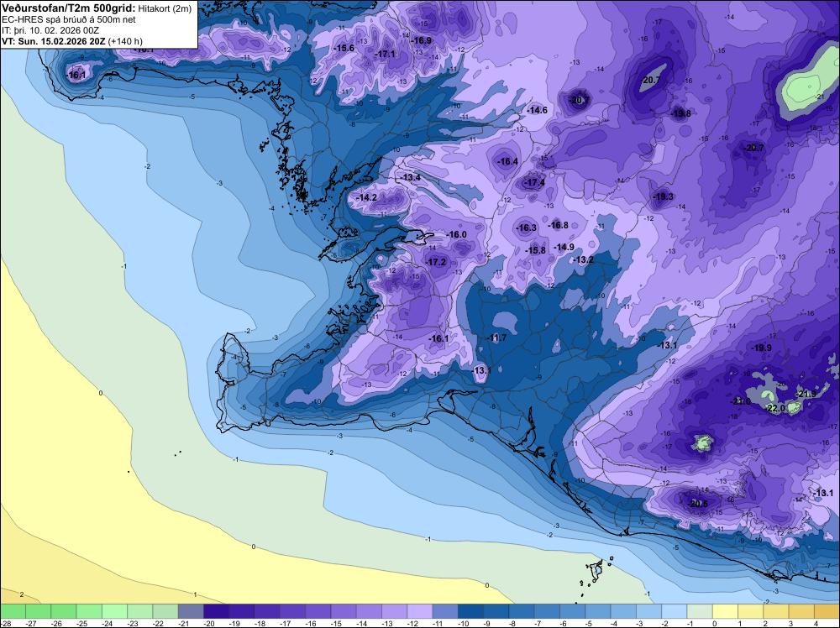Image resolution: width=840 pixels, height=628 pixels.
Task: Select the -19.8 temperature value
Action: click(x=681, y=113)
